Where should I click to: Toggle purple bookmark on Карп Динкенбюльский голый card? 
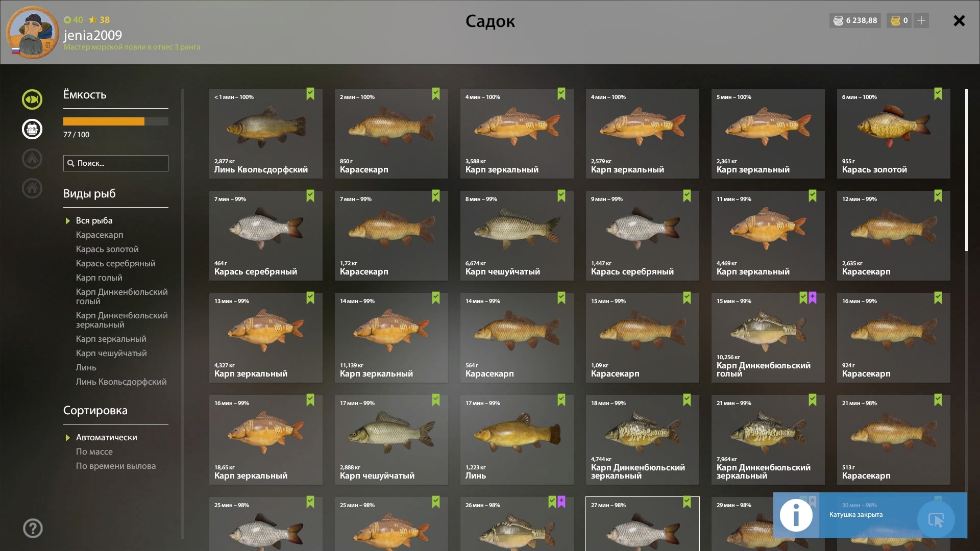pos(813,298)
